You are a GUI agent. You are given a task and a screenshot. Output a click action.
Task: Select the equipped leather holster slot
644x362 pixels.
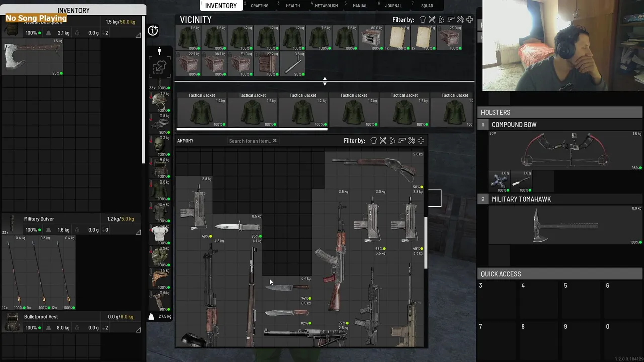point(160,278)
